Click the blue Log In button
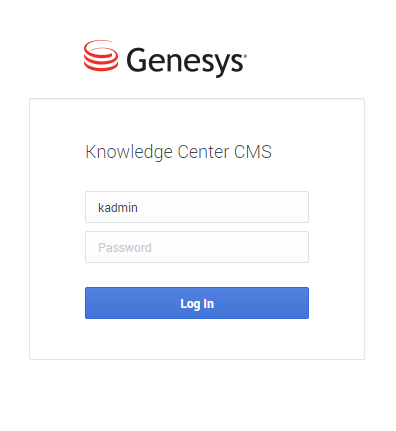 (197, 303)
